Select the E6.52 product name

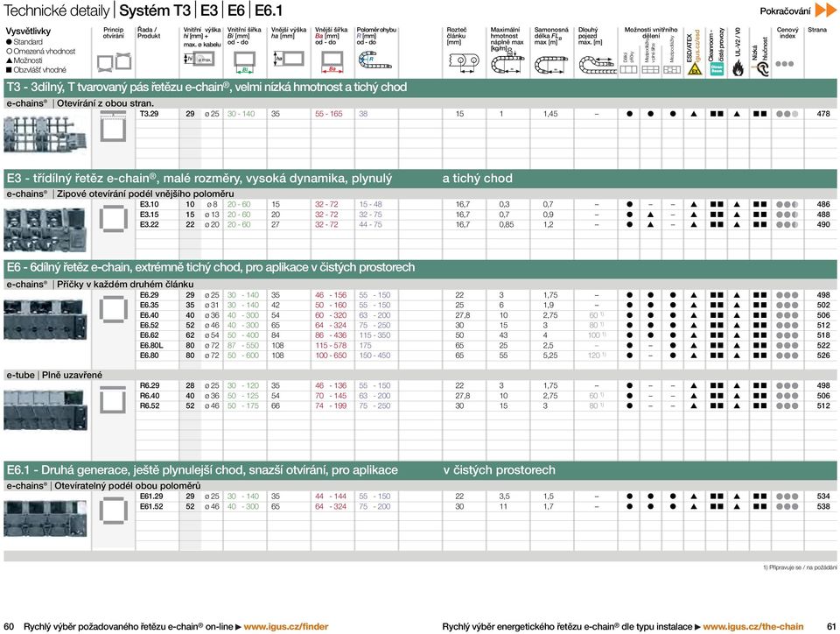tap(150, 325)
